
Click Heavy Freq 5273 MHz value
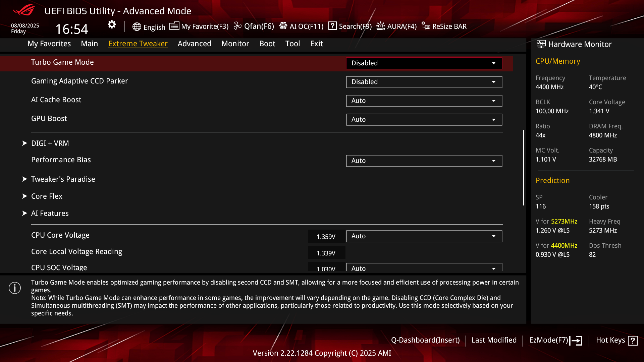[x=603, y=231]
